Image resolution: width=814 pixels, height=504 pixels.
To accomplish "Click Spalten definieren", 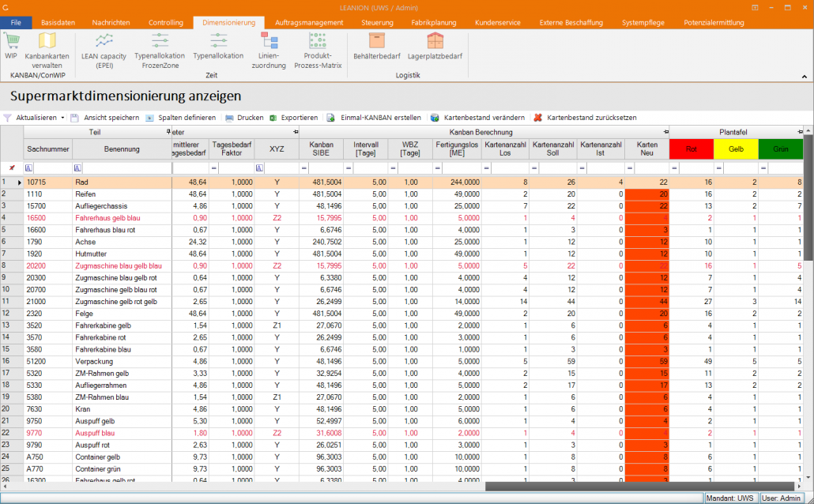I will pos(181,118).
